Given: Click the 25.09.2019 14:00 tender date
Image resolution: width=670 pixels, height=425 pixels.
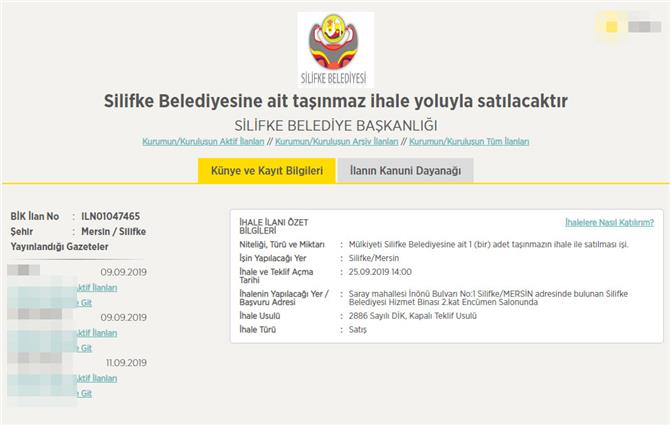Looking at the screenshot, I should (x=383, y=271).
